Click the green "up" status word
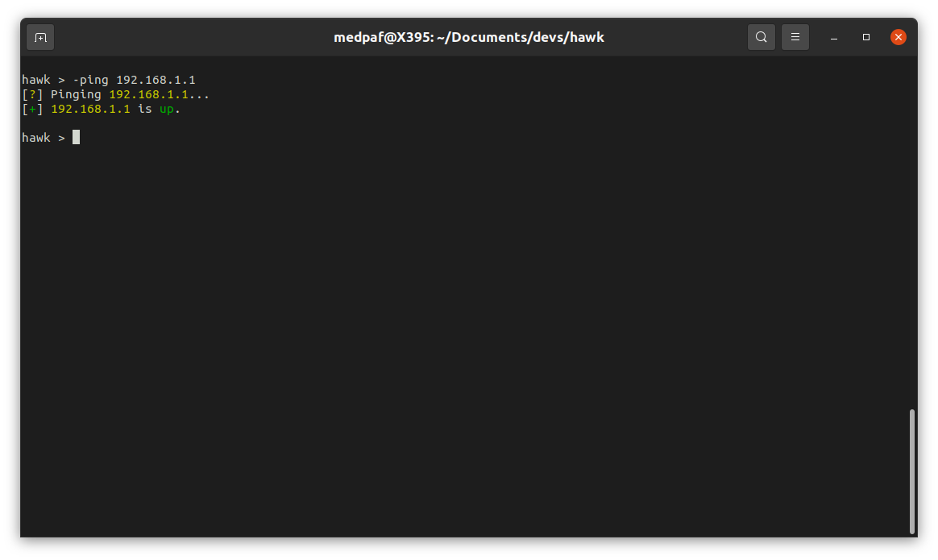Viewport: 938px width, 560px height. [x=166, y=109]
